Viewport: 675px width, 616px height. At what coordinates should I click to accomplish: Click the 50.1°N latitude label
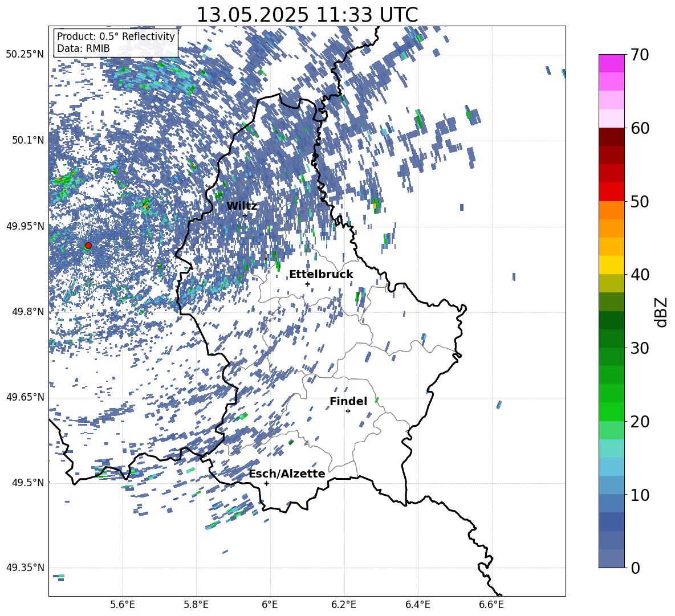(x=27, y=140)
